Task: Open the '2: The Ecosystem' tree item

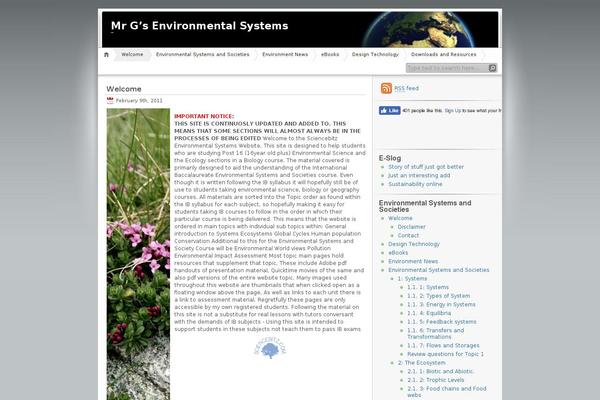Action: coord(422,363)
